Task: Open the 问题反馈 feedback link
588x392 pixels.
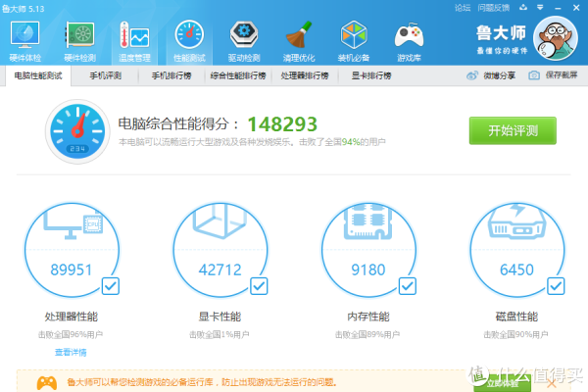Action: click(494, 8)
